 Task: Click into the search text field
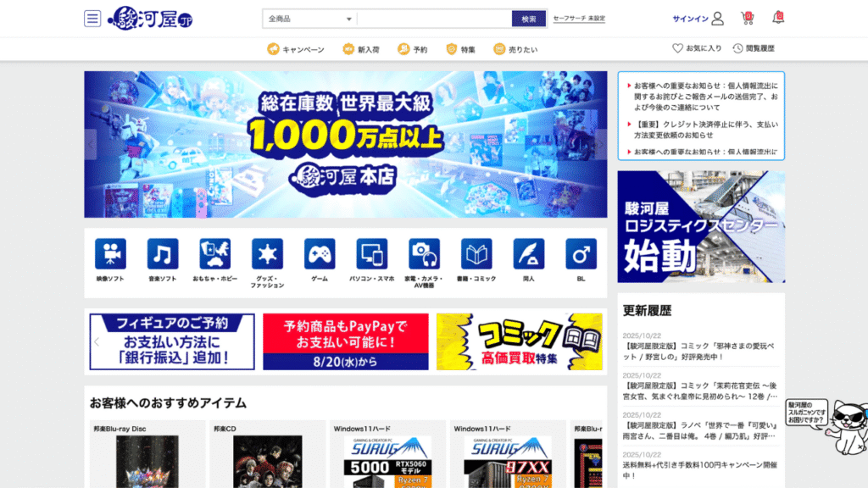[434, 19]
